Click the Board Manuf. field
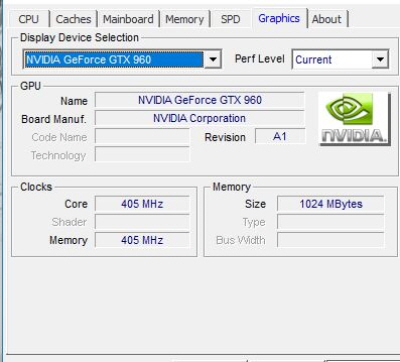The height and width of the screenshot is (362, 400). [x=200, y=118]
